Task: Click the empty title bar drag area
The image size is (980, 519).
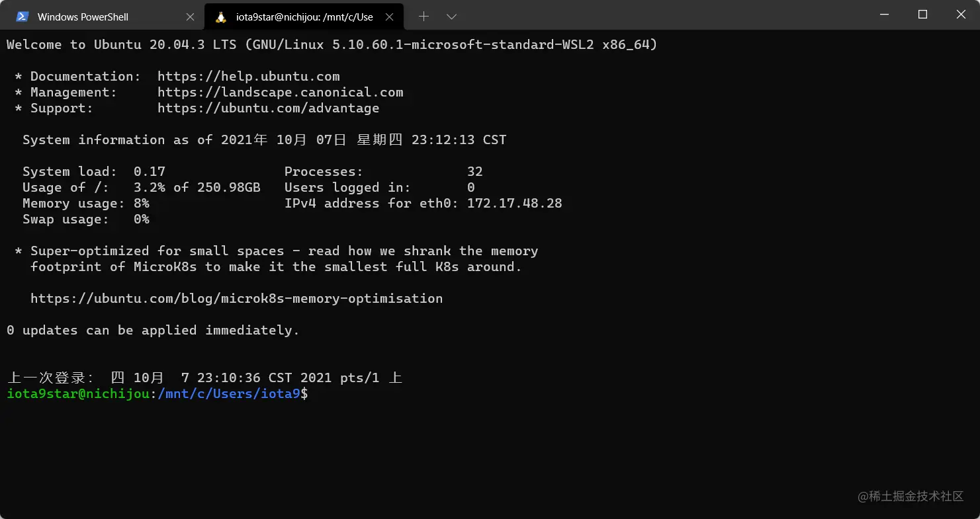Action: (662, 15)
